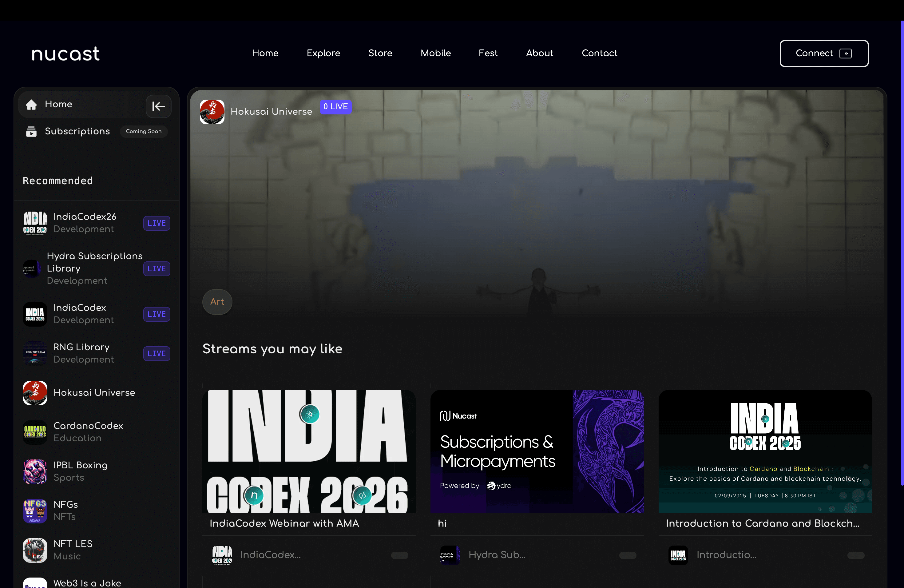Click the Subscriptions icon in sidebar

(31, 131)
